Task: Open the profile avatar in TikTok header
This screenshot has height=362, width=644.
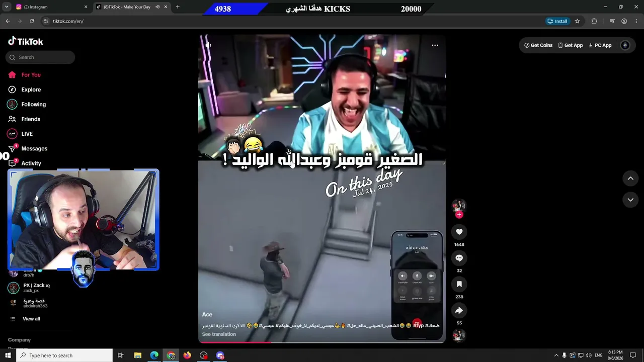Action: click(x=625, y=45)
